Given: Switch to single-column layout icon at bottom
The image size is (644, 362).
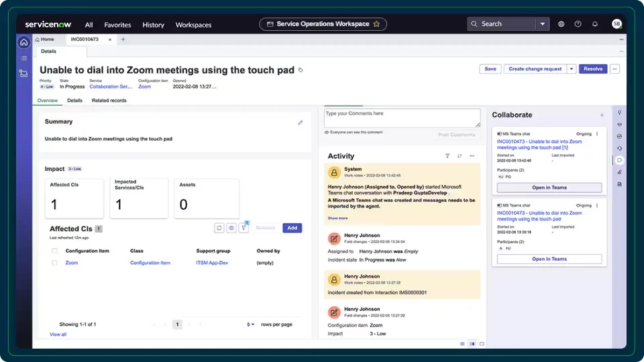Looking at the screenshot, I should [x=462, y=344].
